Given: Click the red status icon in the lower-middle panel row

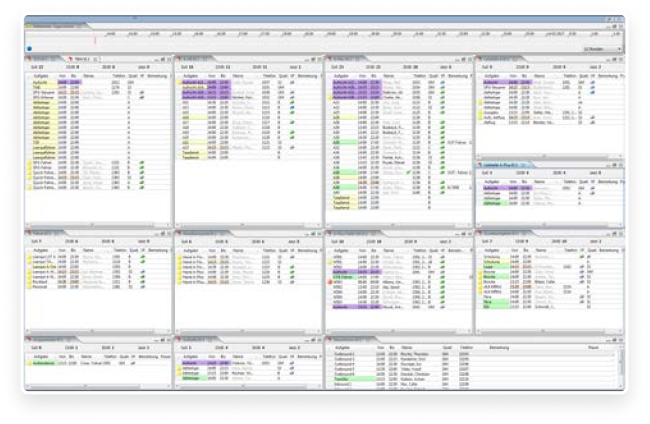Looking at the screenshot, I should pyautogui.click(x=329, y=283).
